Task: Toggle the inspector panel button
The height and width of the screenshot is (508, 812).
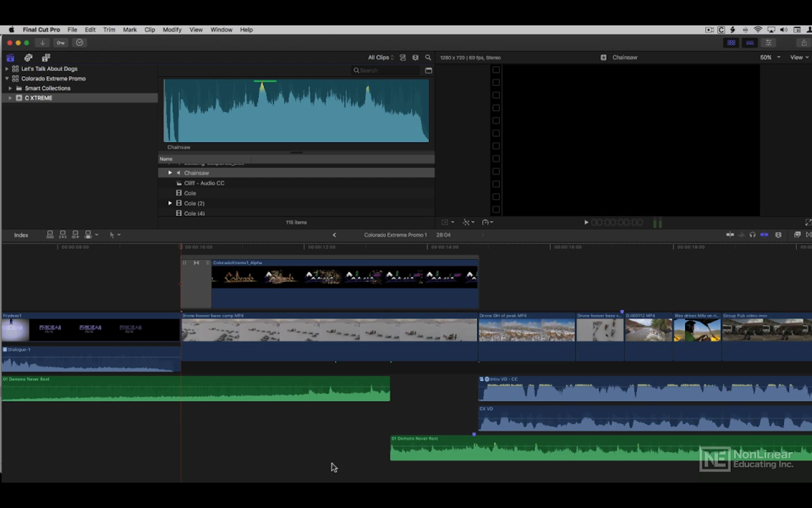Action: tap(768, 43)
